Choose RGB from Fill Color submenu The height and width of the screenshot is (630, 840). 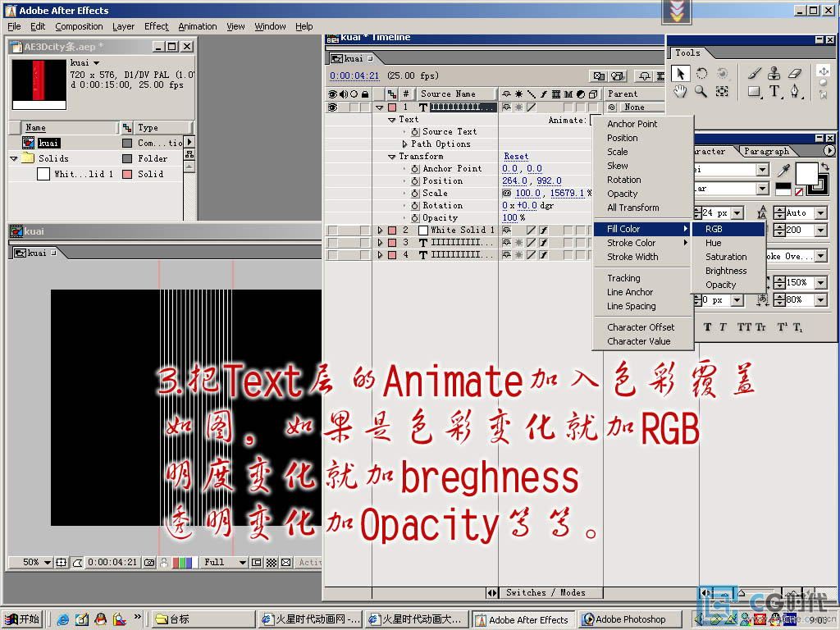[728, 229]
